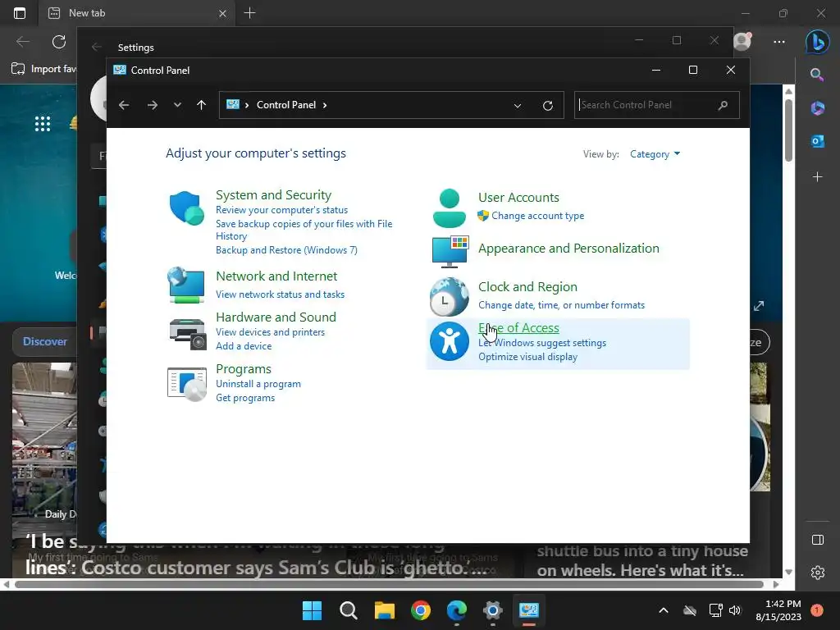Open Ease of Access heading link

click(x=518, y=328)
